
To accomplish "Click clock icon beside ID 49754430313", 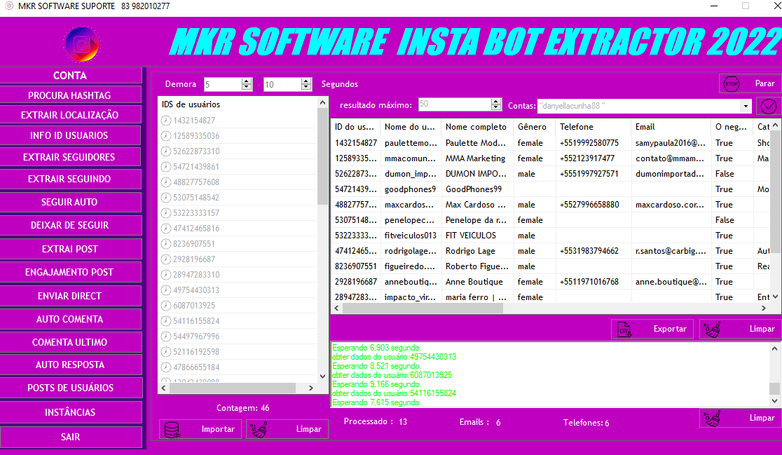I will point(166,290).
